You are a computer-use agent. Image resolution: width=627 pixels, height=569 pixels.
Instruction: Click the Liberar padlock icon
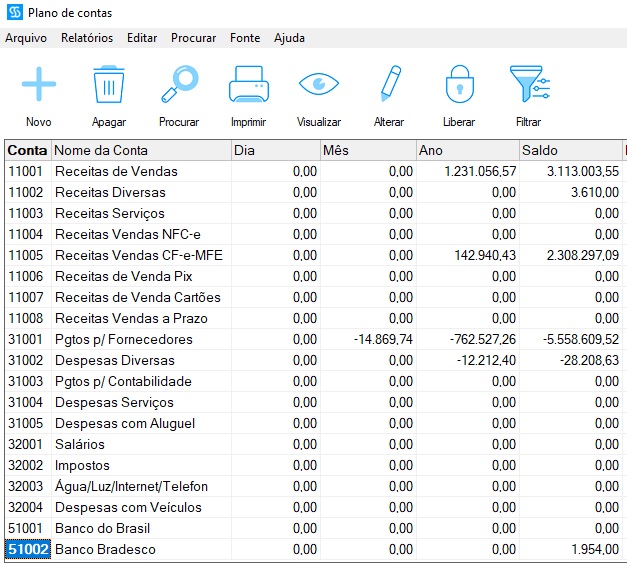(458, 85)
